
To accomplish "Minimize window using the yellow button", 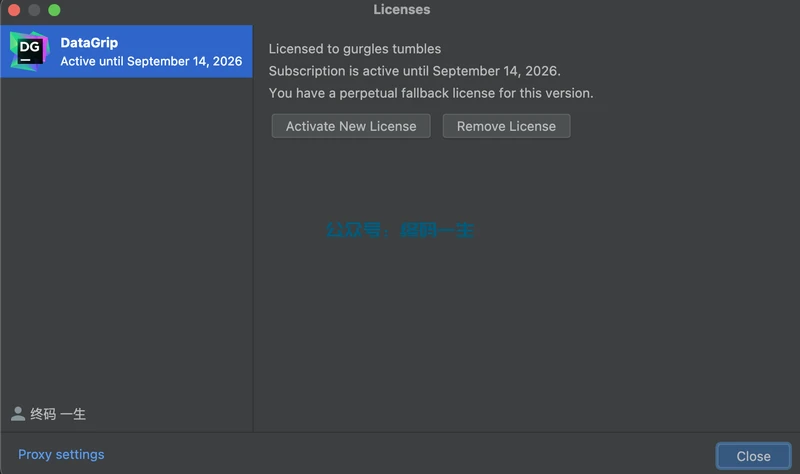I will tap(34, 10).
